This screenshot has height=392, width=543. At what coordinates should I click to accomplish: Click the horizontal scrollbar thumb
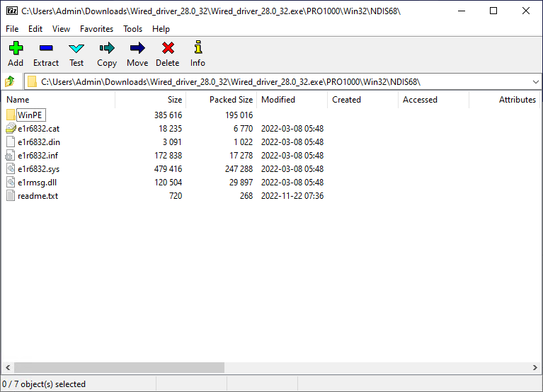(119, 368)
